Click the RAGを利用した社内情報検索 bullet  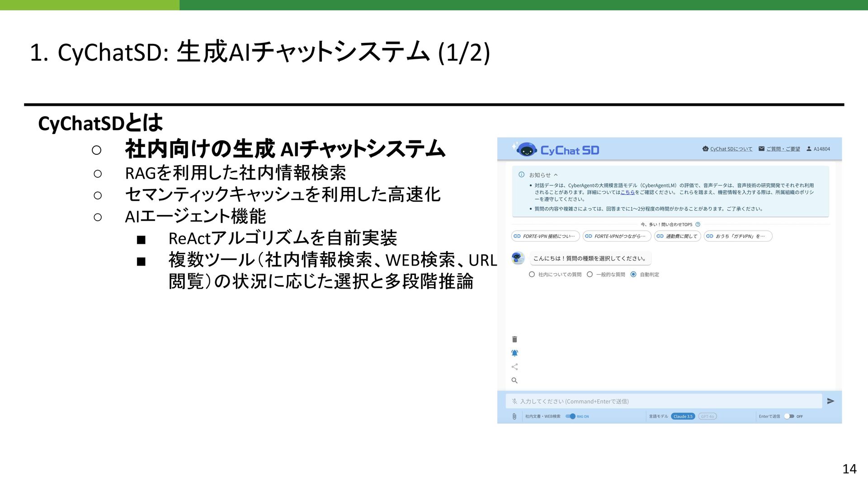[x=236, y=173]
